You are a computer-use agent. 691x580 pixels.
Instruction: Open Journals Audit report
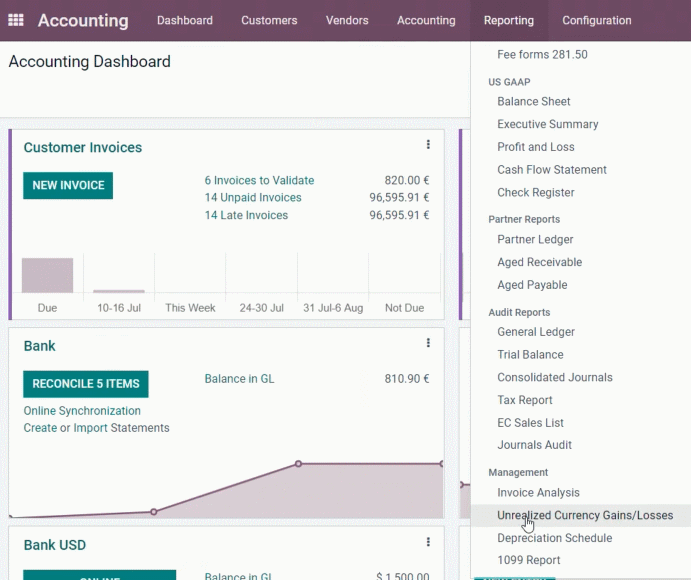point(534,445)
